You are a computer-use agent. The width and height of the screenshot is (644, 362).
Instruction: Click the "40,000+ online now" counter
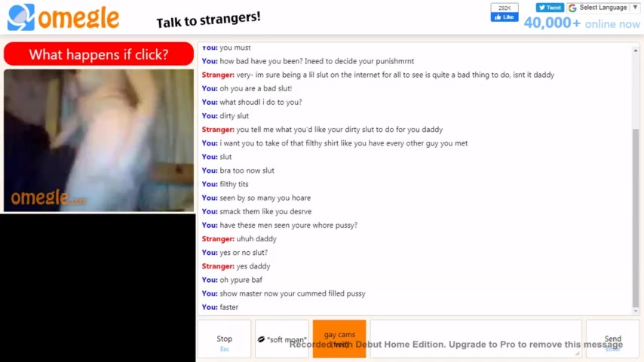581,23
